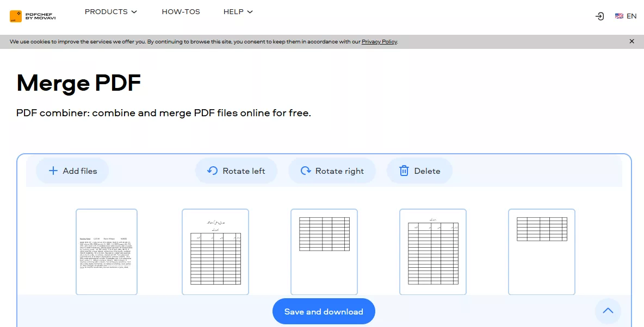
Task: Open the Privacy Policy link
Action: point(379,41)
